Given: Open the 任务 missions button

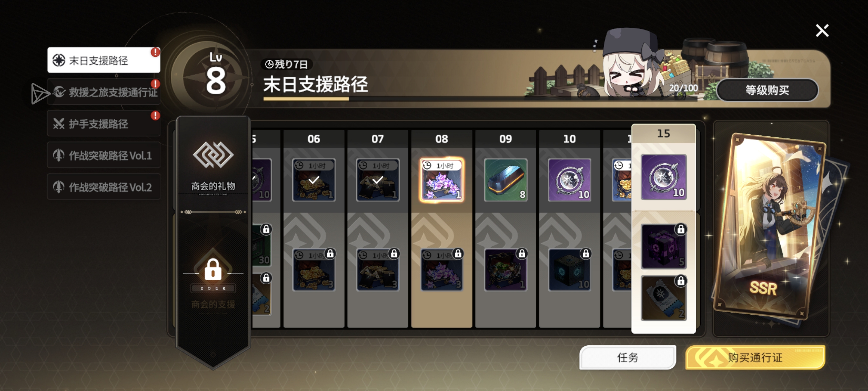Looking at the screenshot, I should tap(627, 357).
